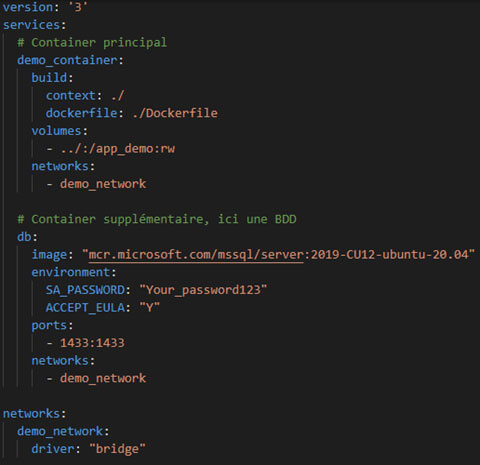Click the comment 'Container supplémentaire, ici une BDD'
Viewport: 480px width, 465px height.
click(164, 219)
